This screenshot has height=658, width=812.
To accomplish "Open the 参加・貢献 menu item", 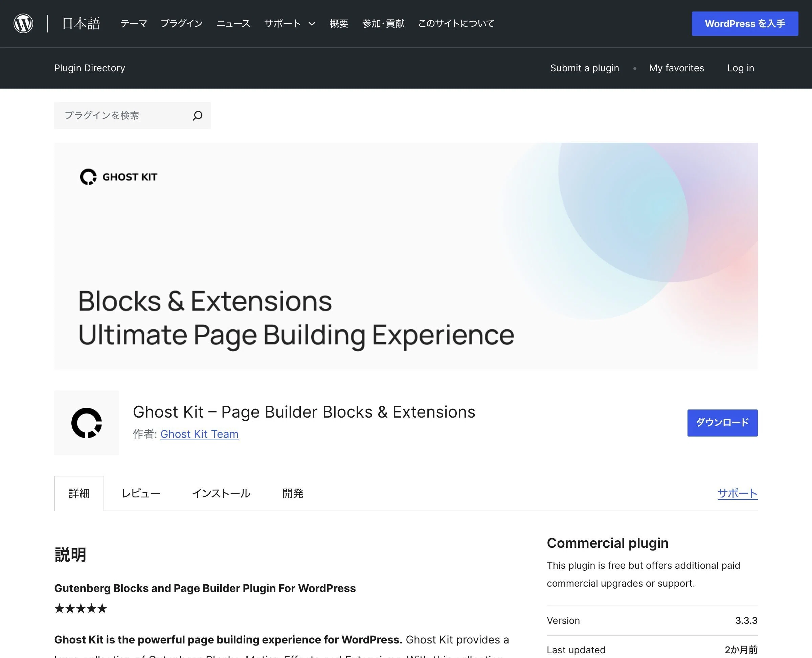I will click(x=383, y=24).
